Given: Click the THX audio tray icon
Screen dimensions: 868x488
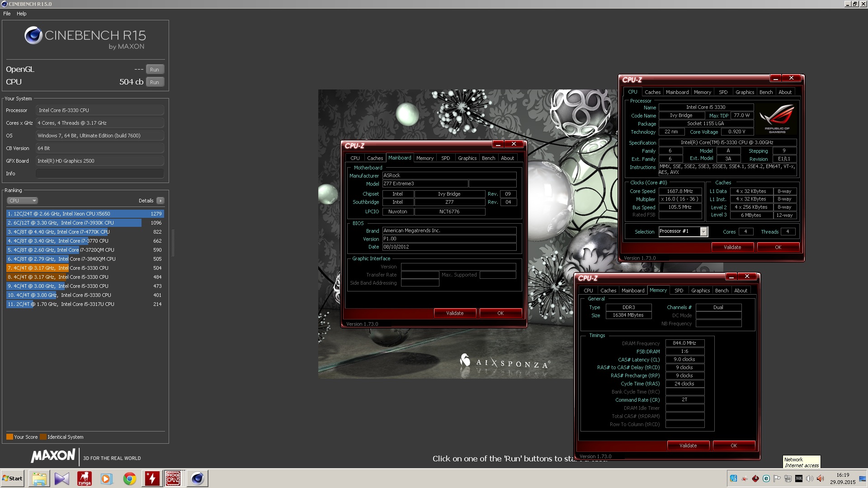Looking at the screenshot, I should pos(799,479).
